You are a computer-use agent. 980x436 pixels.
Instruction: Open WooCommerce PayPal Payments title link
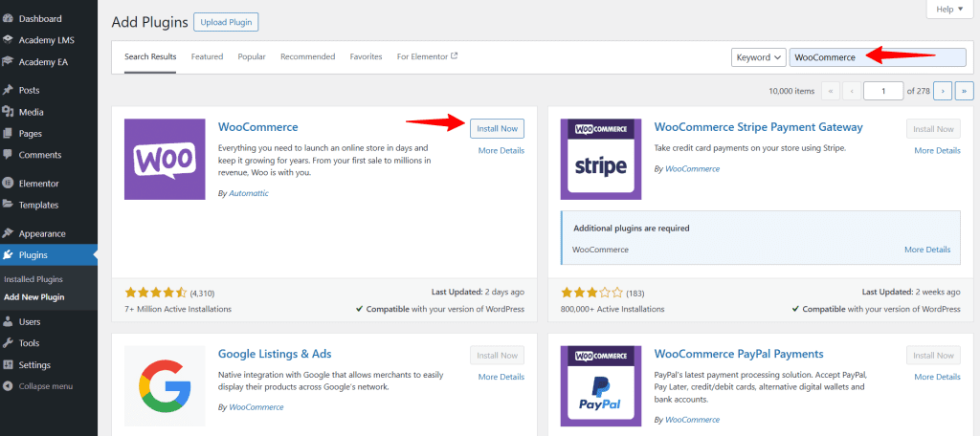(x=739, y=354)
